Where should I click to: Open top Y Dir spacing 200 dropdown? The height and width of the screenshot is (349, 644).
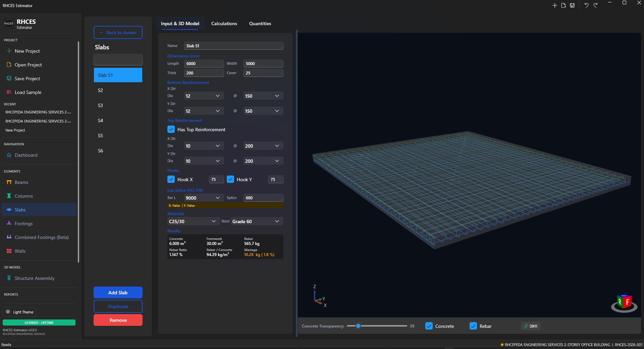263,161
